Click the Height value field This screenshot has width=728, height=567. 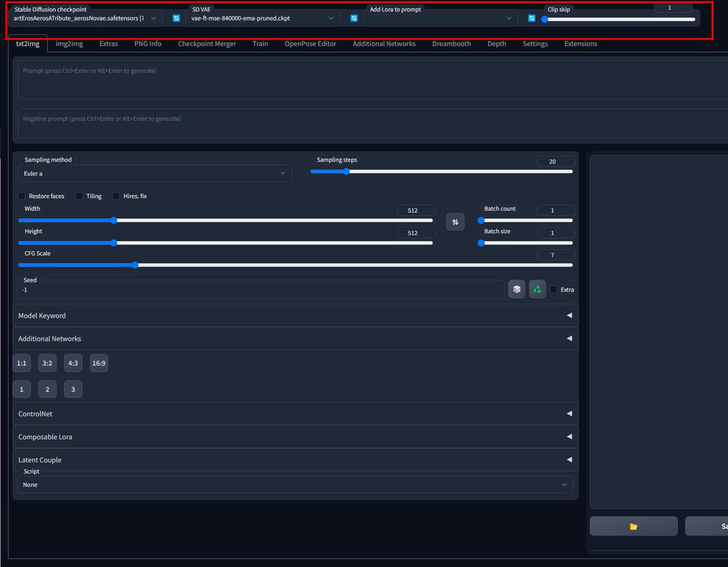point(416,233)
